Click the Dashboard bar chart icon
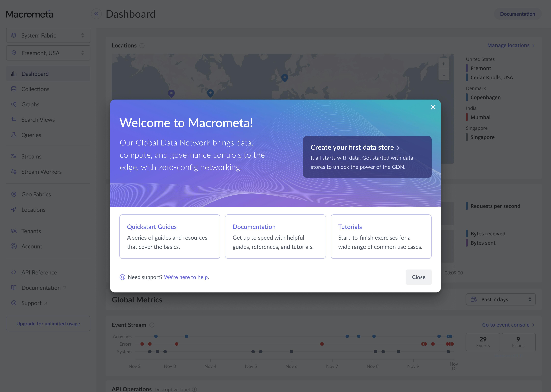The width and height of the screenshot is (551, 392). (14, 74)
